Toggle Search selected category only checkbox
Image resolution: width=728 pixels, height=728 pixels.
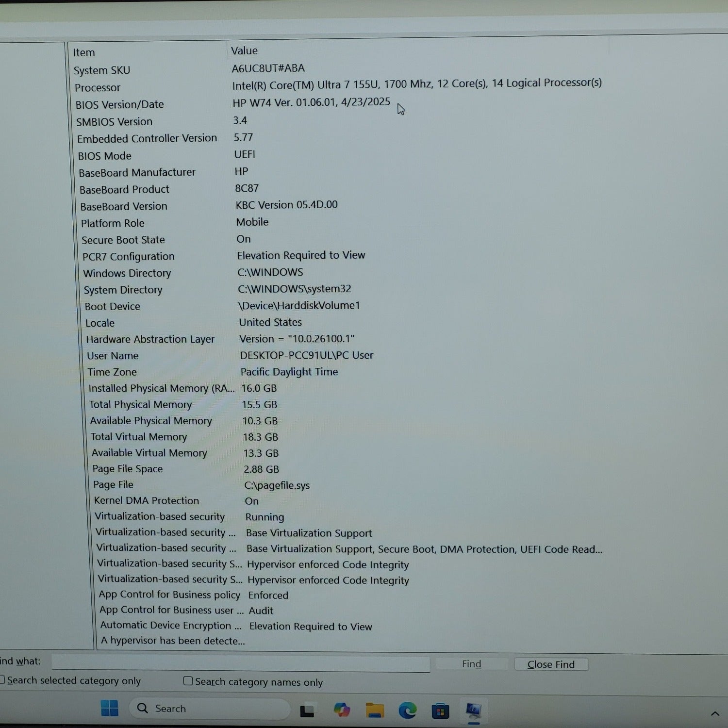[x=2, y=680]
